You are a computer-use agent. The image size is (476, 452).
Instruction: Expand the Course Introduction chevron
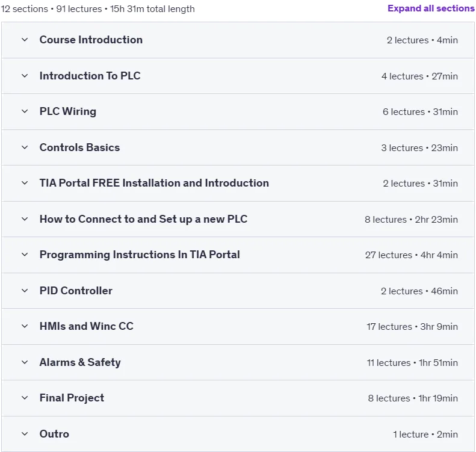click(25, 40)
